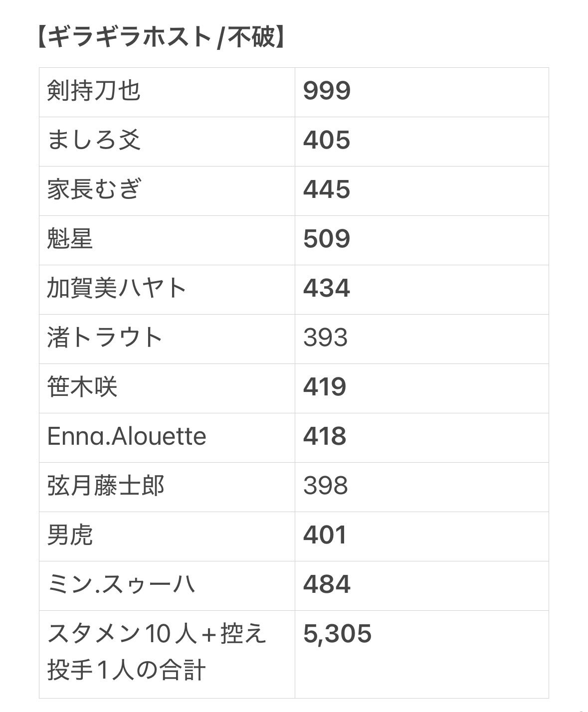
Task: Select the 405 score cell
Action: pyautogui.click(x=422, y=142)
